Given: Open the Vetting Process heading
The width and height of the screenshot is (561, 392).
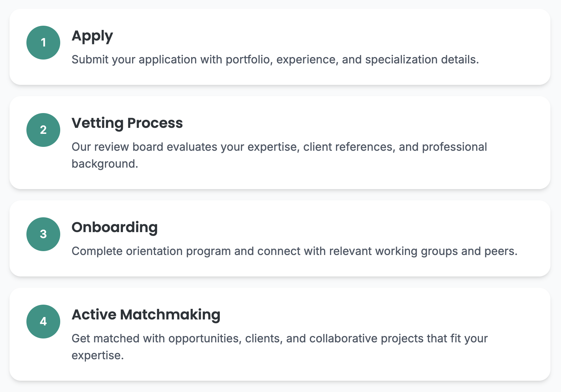Looking at the screenshot, I should pos(127,123).
